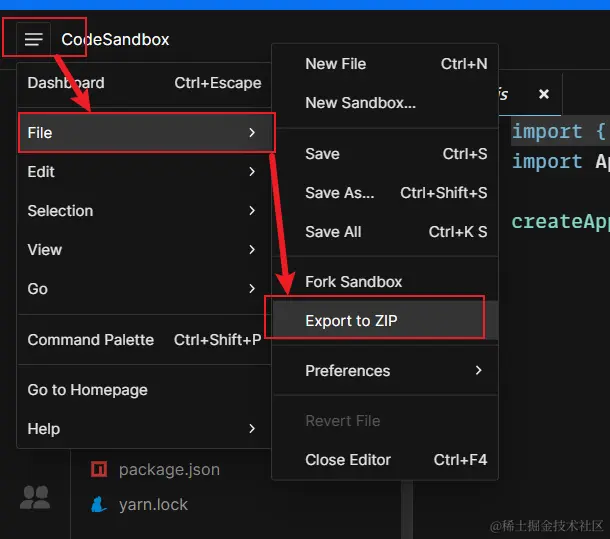Choose Save with Ctrl+S shortcut
This screenshot has height=539, width=610.
(x=385, y=154)
